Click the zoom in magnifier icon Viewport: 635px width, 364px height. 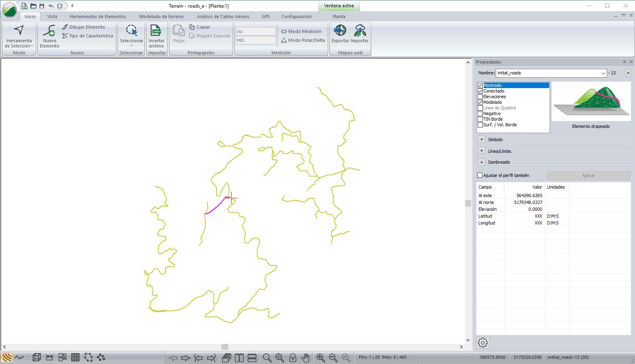pyautogui.click(x=321, y=358)
